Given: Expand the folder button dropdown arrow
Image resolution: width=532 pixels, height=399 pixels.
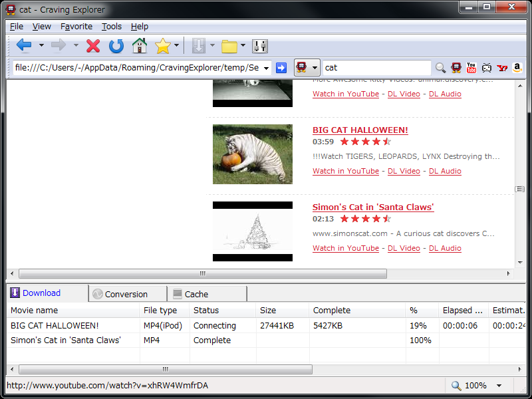Looking at the screenshot, I should 243,45.
